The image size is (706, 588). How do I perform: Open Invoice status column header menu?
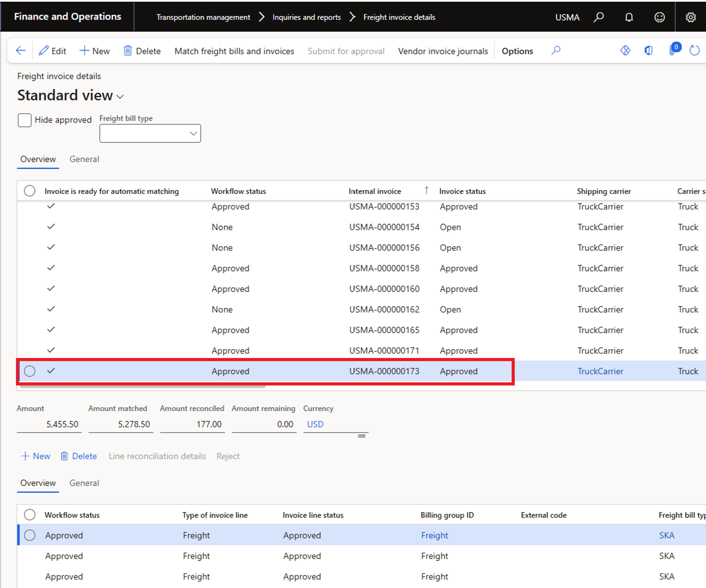(x=462, y=191)
